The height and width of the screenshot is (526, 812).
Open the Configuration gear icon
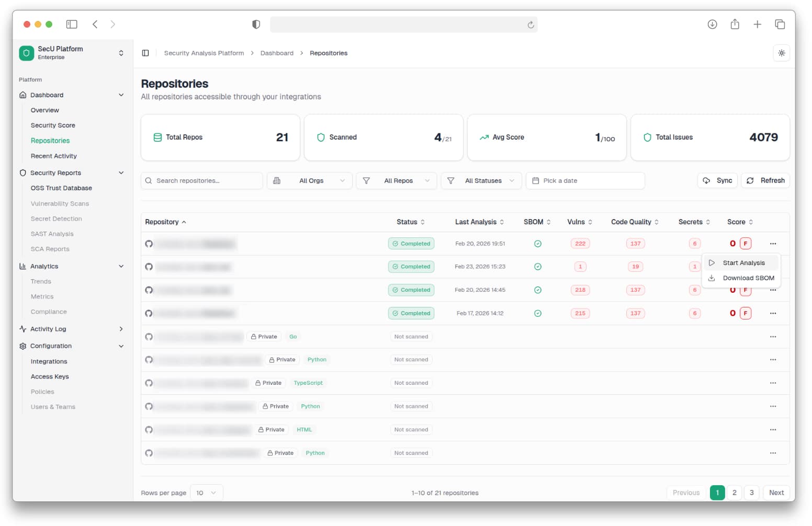tap(22, 346)
